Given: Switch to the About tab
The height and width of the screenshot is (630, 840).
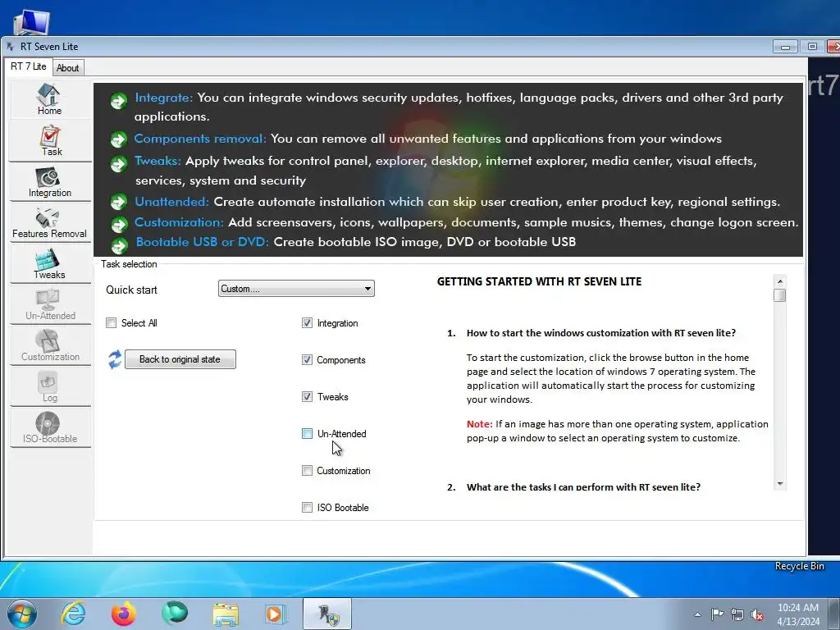Looking at the screenshot, I should pos(67,68).
